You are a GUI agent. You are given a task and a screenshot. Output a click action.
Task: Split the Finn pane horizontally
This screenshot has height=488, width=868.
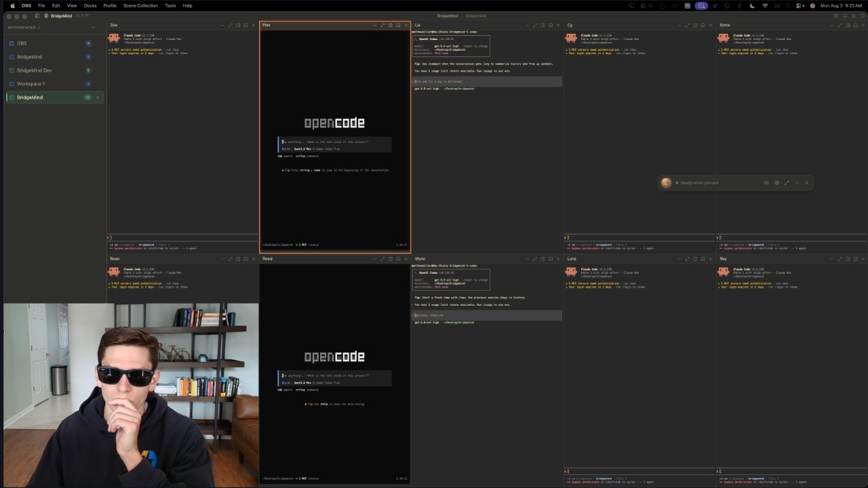tap(398, 25)
